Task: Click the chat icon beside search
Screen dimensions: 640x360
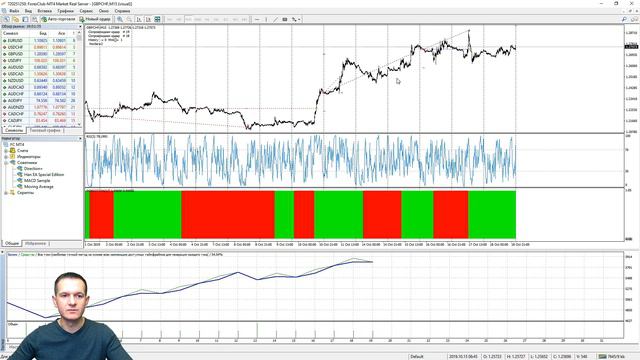Action: (634, 19)
